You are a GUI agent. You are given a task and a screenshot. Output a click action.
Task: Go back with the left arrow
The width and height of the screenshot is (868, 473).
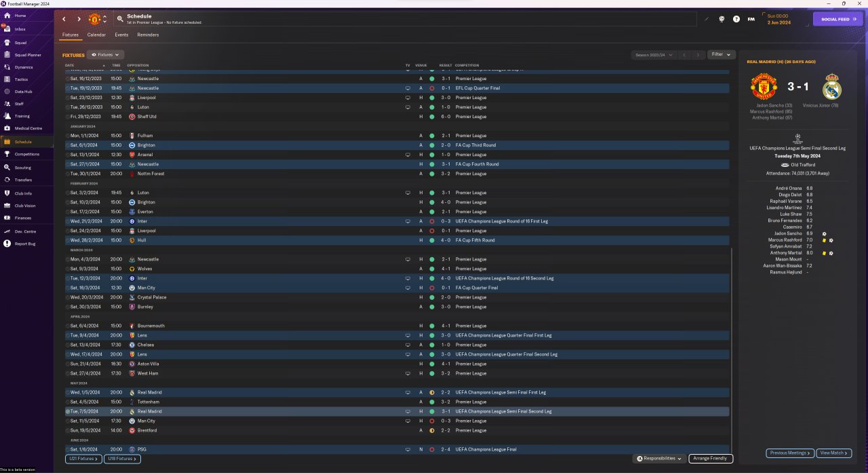click(64, 19)
